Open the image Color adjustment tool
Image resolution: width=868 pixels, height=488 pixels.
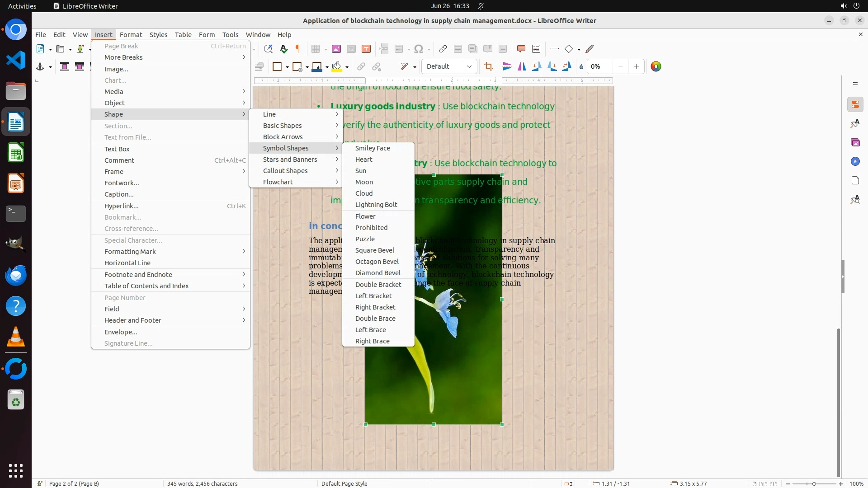(656, 66)
